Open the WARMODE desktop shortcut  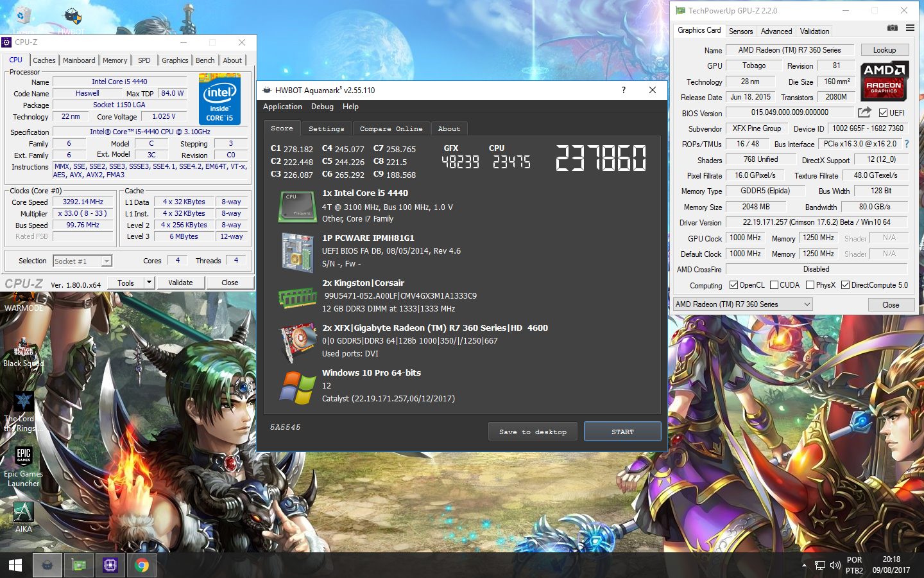click(24, 302)
